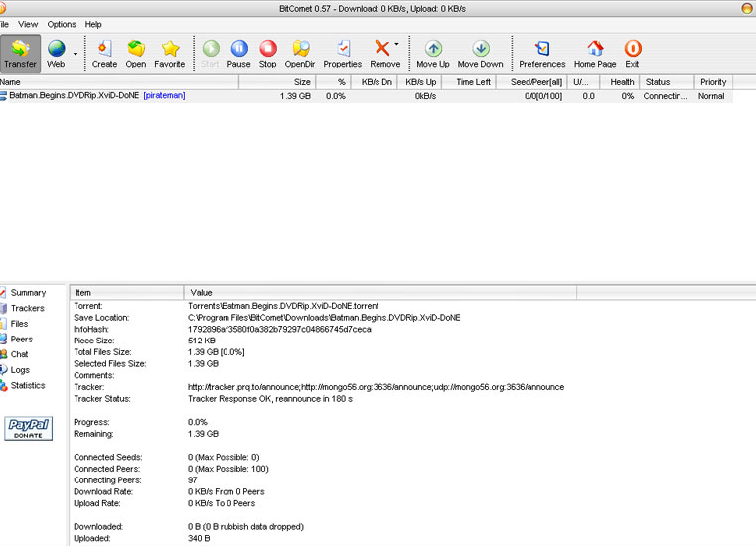Move the torrent up in queue
Screen dimensions: 756x546
point(433,54)
